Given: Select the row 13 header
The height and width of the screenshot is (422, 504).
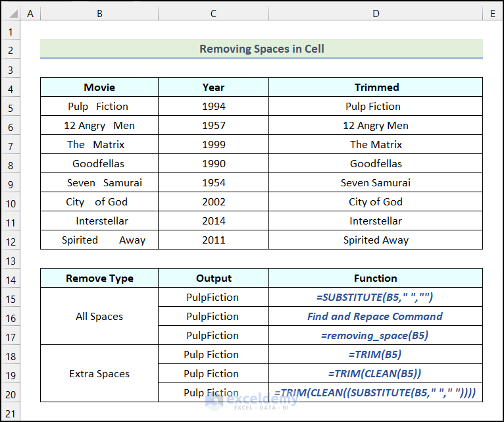Looking at the screenshot, I should tap(11, 259).
